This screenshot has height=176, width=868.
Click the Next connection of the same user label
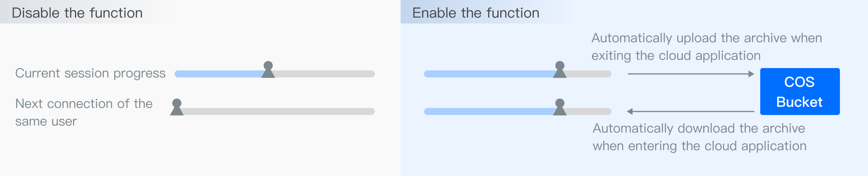[84, 112]
